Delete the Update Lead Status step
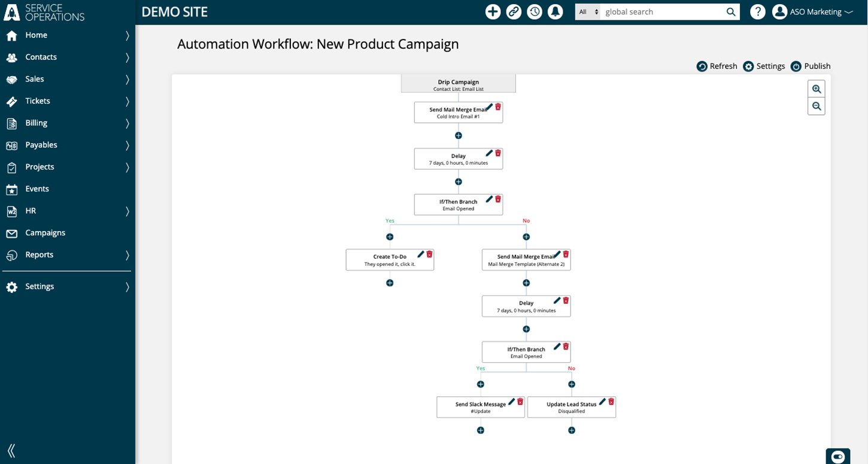Viewport: 868px width, 464px height. click(x=611, y=401)
